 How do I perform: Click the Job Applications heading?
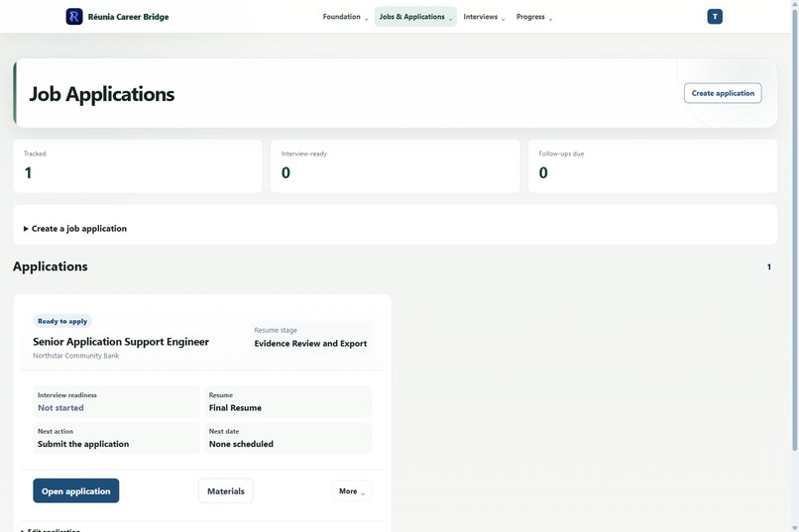click(x=102, y=94)
